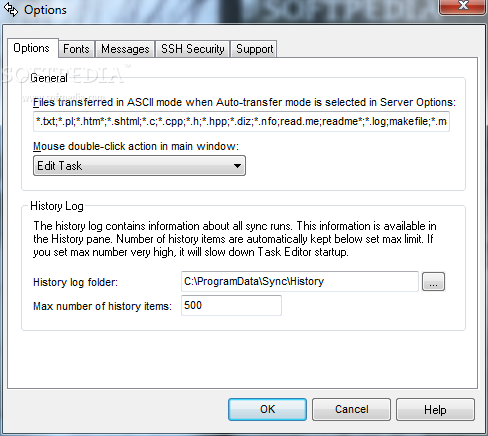
Task: Click the History Log description paragraph
Action: point(234,239)
